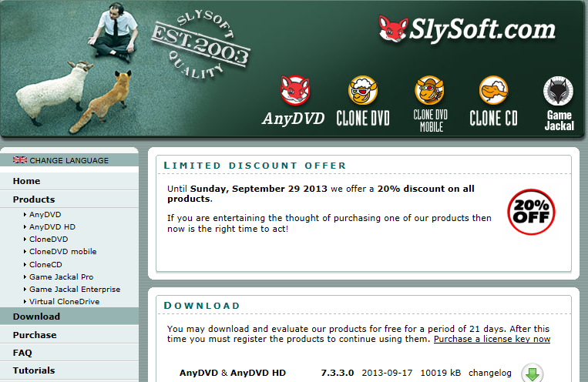588x382 pixels.
Task: Click Game Jackal banner label
Action: pyautogui.click(x=559, y=121)
